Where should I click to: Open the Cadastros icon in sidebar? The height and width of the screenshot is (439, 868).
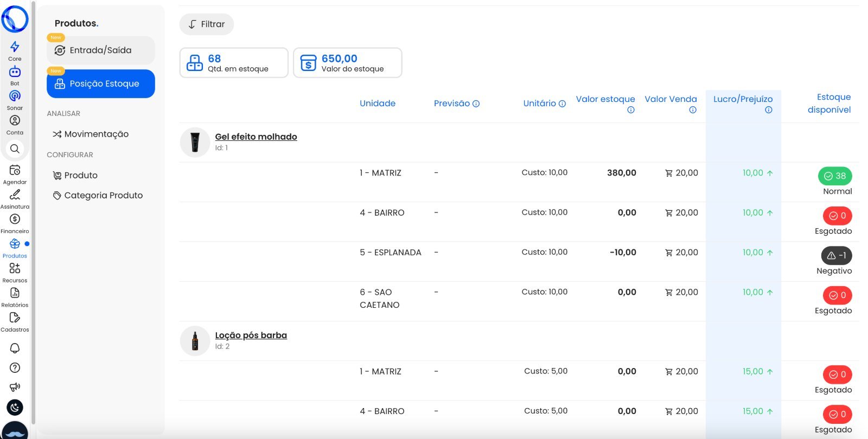tap(15, 321)
